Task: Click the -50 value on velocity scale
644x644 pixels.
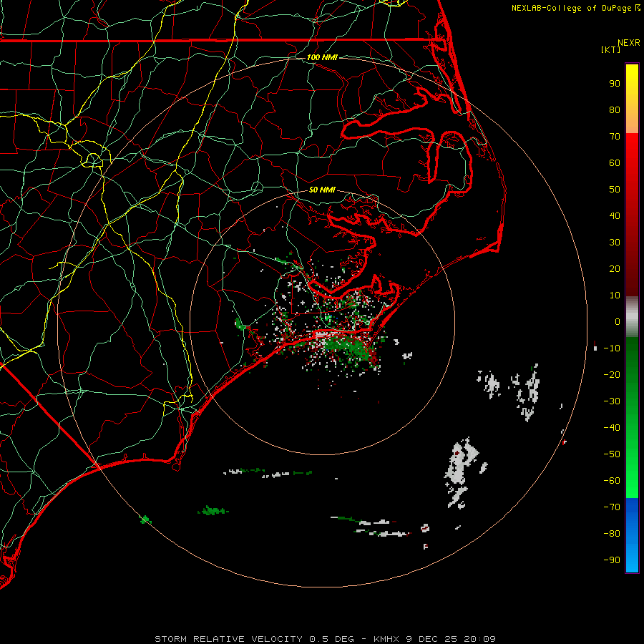Action: pyautogui.click(x=612, y=454)
